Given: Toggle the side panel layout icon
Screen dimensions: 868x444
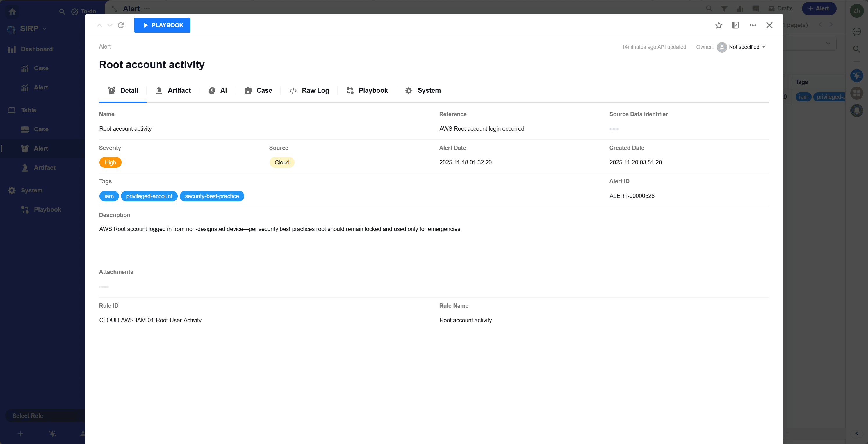Looking at the screenshot, I should pos(735,25).
